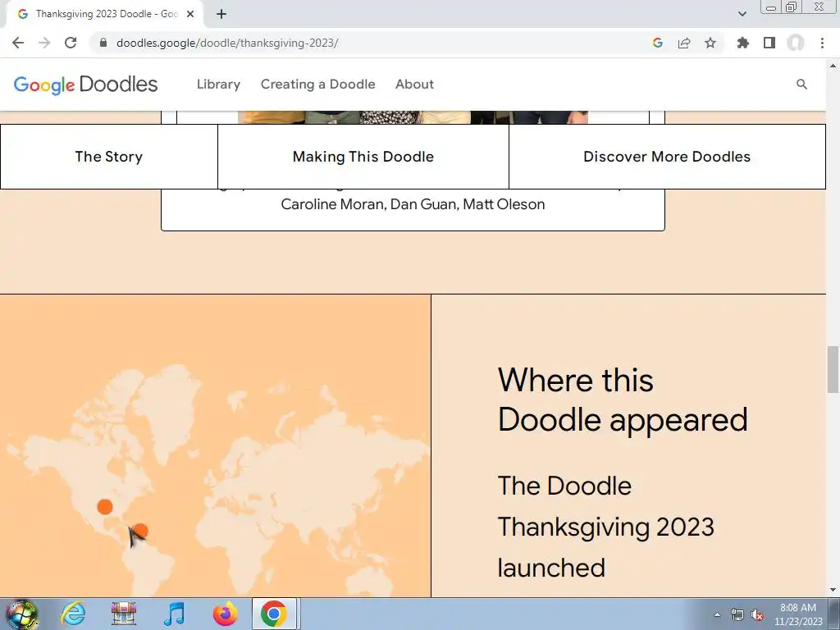Open Chrome's three-dot menu

(x=822, y=43)
